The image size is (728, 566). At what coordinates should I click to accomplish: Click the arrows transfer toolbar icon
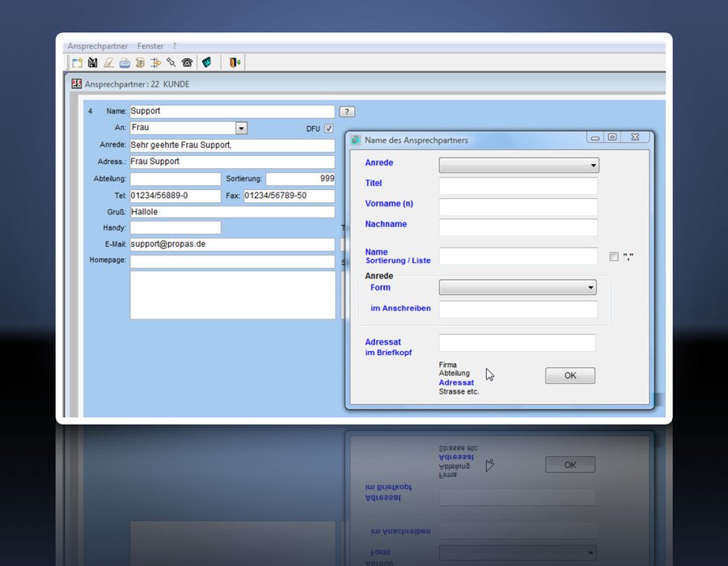tap(155, 62)
